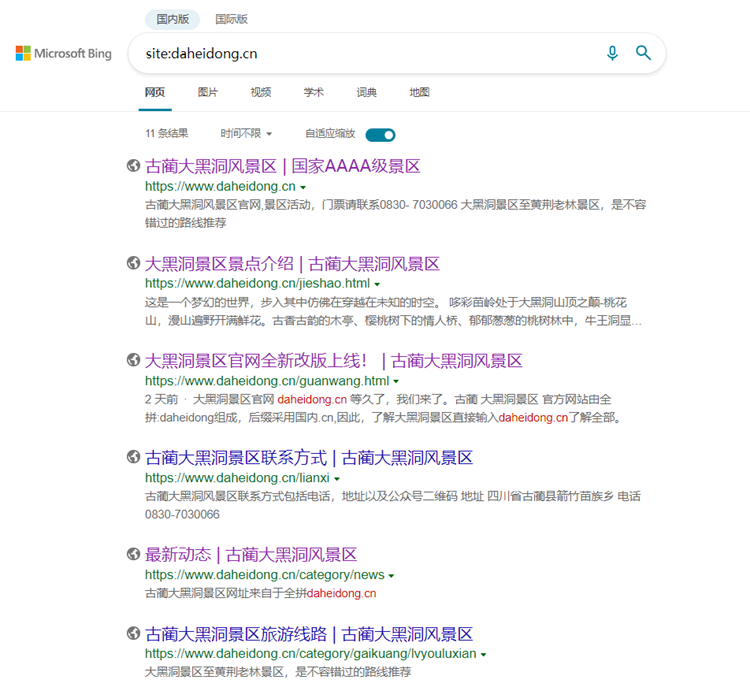
Task: Click snippet mentioning 四川省古蔺县箭竹苗族乡
Action: tap(393, 505)
